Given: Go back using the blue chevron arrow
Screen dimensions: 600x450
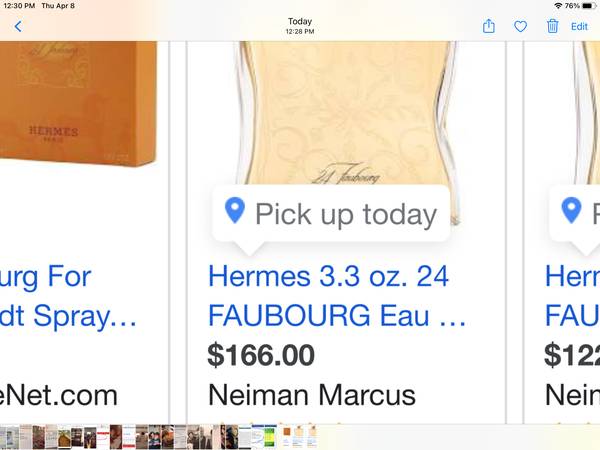Looking at the screenshot, I should pyautogui.click(x=18, y=26).
